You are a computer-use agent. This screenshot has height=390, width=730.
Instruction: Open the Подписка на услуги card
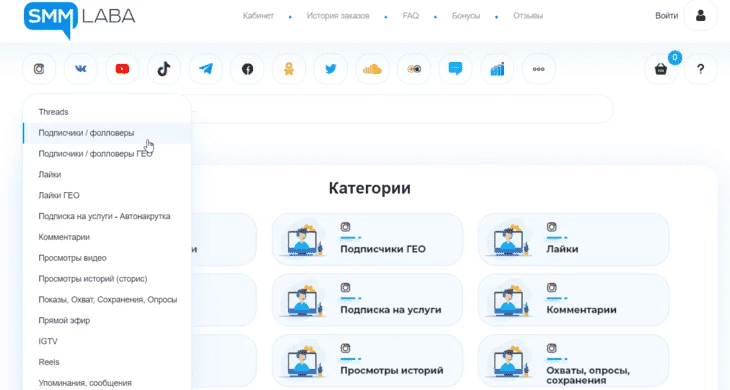click(367, 300)
